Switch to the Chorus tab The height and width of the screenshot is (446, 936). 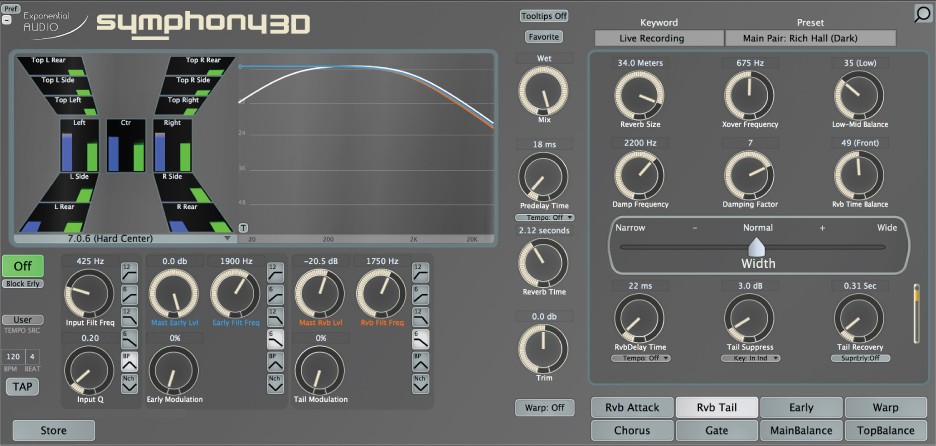632,430
